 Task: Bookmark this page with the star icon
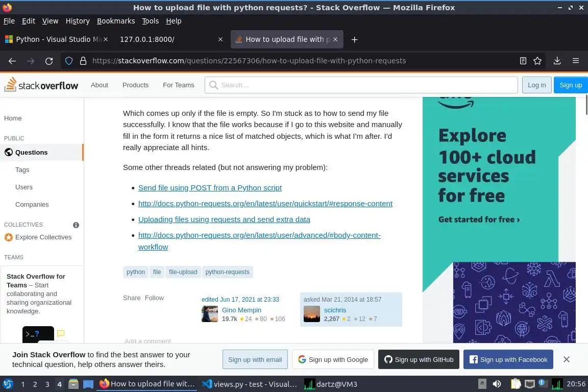[x=537, y=61]
